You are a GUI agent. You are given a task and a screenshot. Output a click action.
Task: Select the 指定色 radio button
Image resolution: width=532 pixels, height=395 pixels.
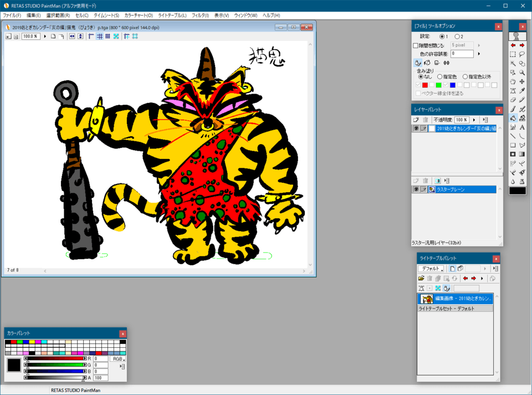tap(440, 76)
